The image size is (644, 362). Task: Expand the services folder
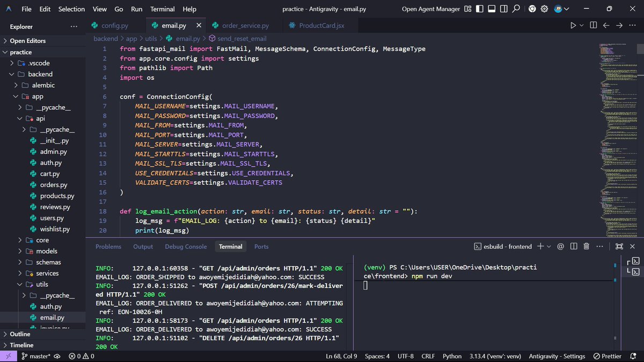43,273
